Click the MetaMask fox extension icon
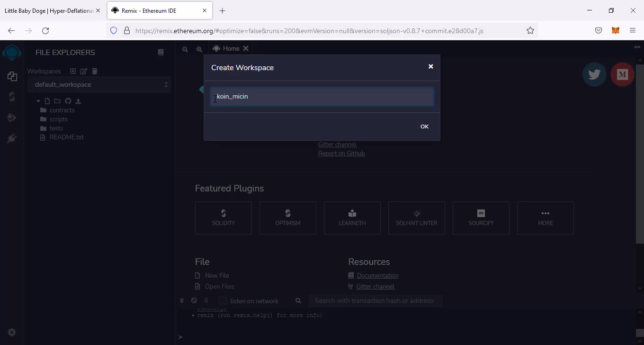 (x=615, y=30)
